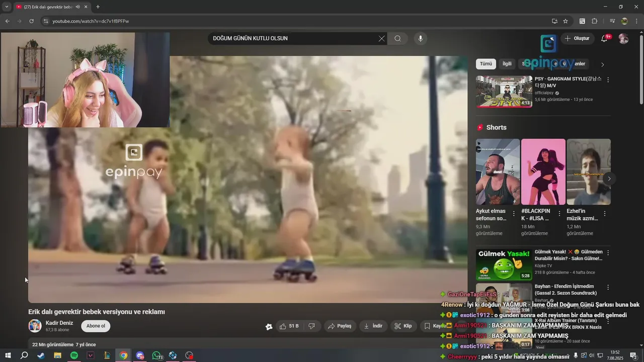Open the YouTube account avatar menu
The height and width of the screenshot is (362, 644).
click(623, 39)
